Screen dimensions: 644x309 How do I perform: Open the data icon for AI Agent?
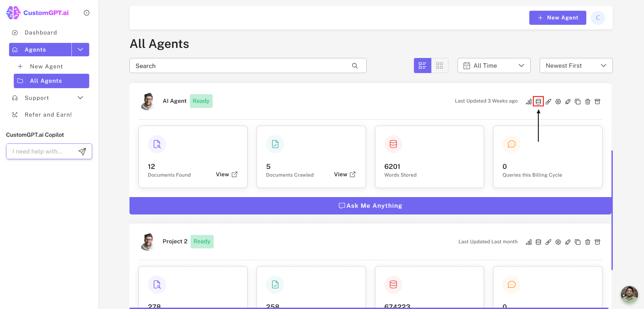538,102
